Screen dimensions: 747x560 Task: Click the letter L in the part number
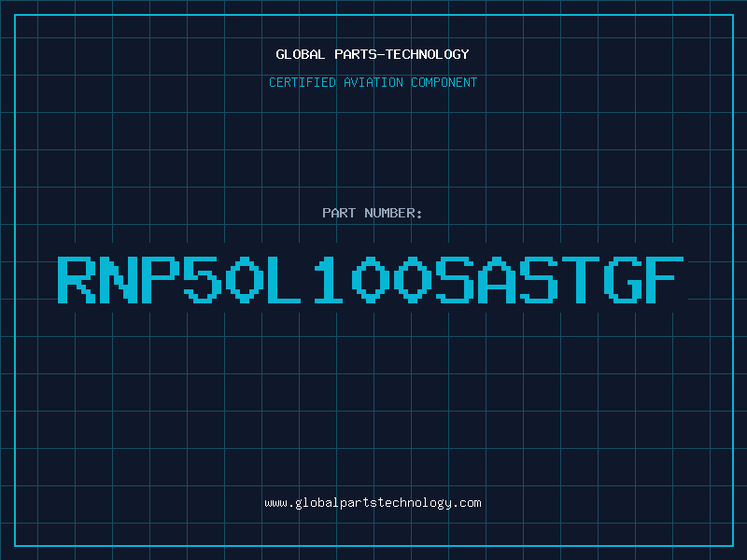click(284, 279)
